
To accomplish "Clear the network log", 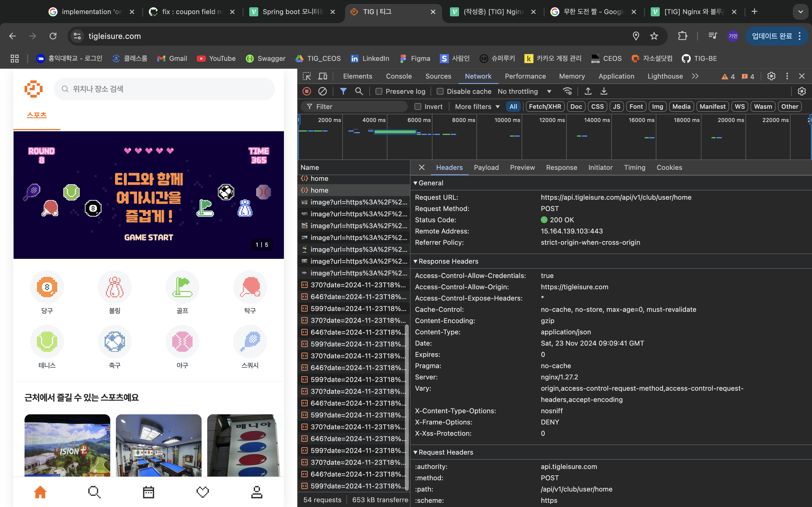I will [x=323, y=91].
